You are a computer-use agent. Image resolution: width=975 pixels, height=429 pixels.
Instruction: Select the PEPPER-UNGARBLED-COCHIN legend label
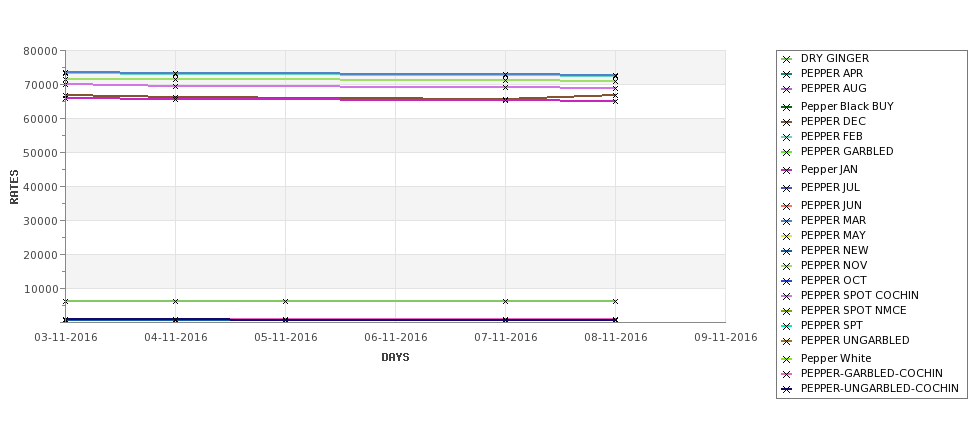(880, 388)
